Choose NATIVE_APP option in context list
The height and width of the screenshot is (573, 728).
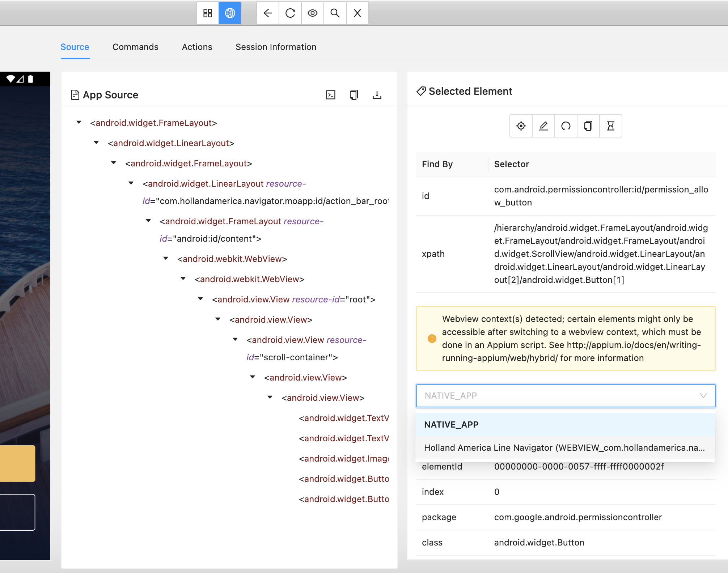[x=565, y=425]
